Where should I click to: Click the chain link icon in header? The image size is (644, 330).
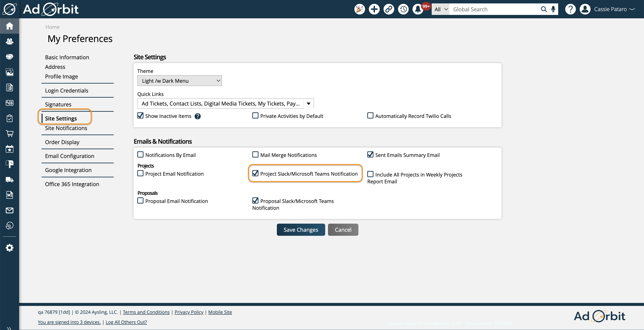pos(388,9)
